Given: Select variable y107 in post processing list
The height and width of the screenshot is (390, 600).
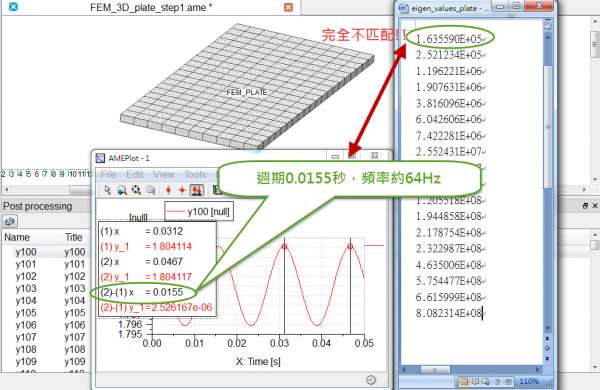Looking at the screenshot, I should pos(46,337).
